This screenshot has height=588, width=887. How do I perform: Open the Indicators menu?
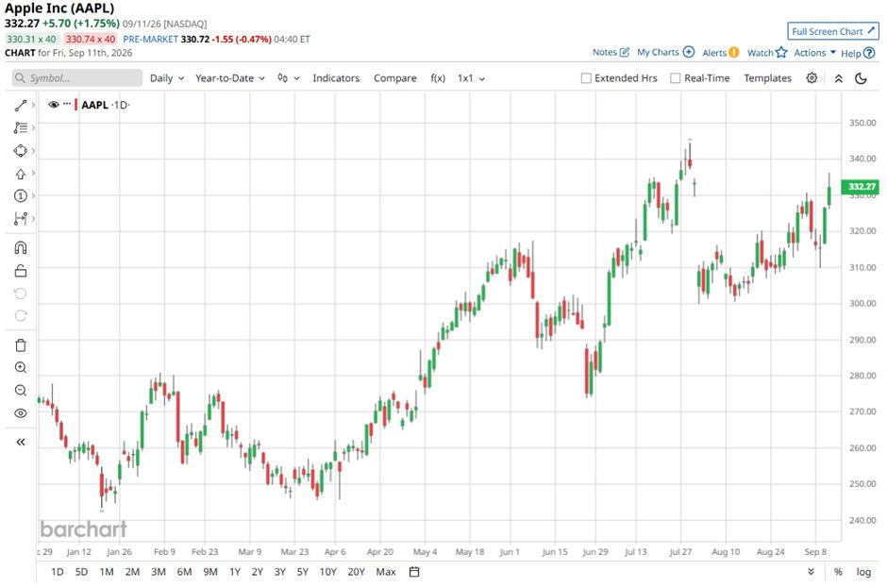[336, 78]
